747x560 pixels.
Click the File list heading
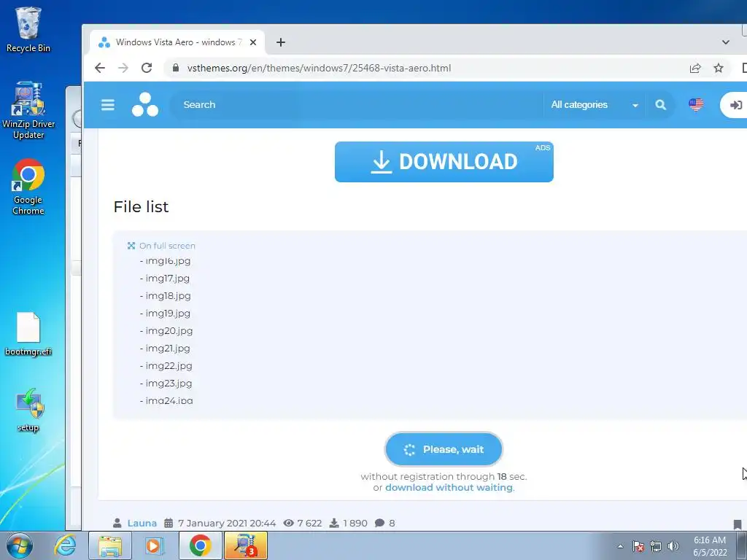tap(141, 206)
